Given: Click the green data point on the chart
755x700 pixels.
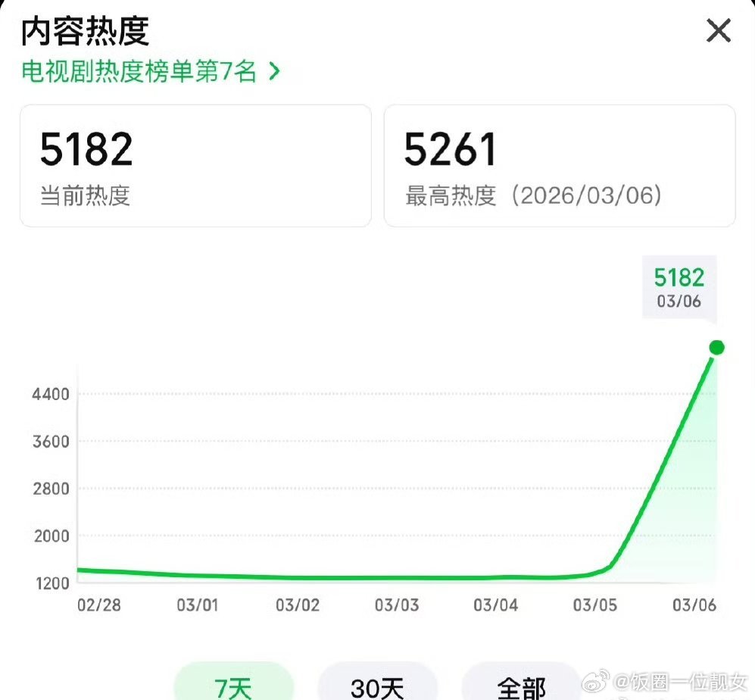Looking at the screenshot, I should [716, 348].
